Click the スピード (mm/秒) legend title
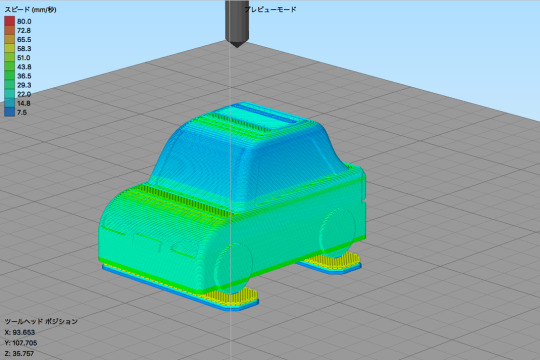 pyautogui.click(x=30, y=10)
